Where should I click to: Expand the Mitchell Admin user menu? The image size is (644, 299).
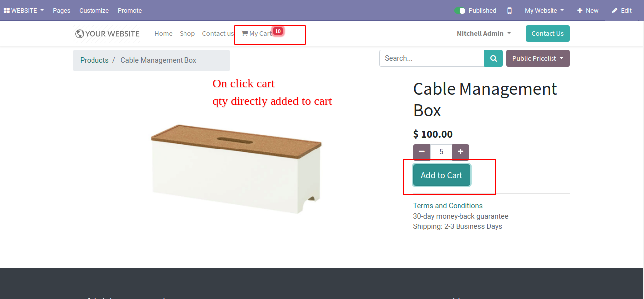(x=483, y=33)
